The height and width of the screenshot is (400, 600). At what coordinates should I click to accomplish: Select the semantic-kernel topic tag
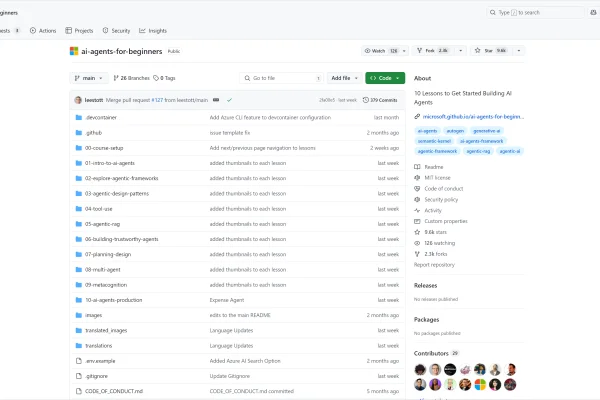(x=434, y=141)
